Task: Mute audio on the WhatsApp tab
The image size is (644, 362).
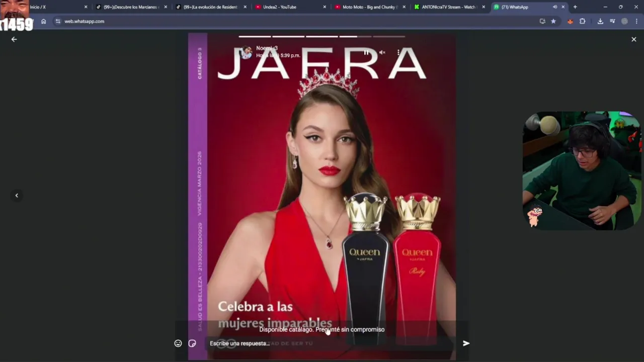Action: [555, 7]
